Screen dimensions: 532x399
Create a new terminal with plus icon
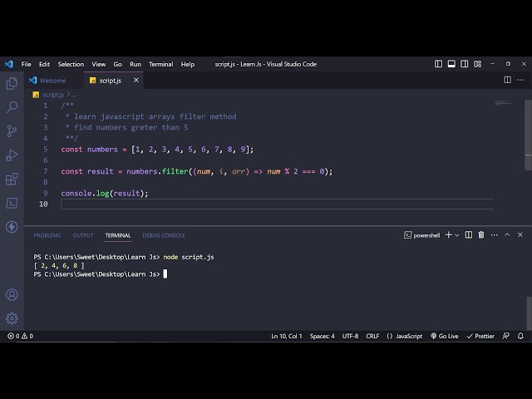pyautogui.click(x=449, y=234)
